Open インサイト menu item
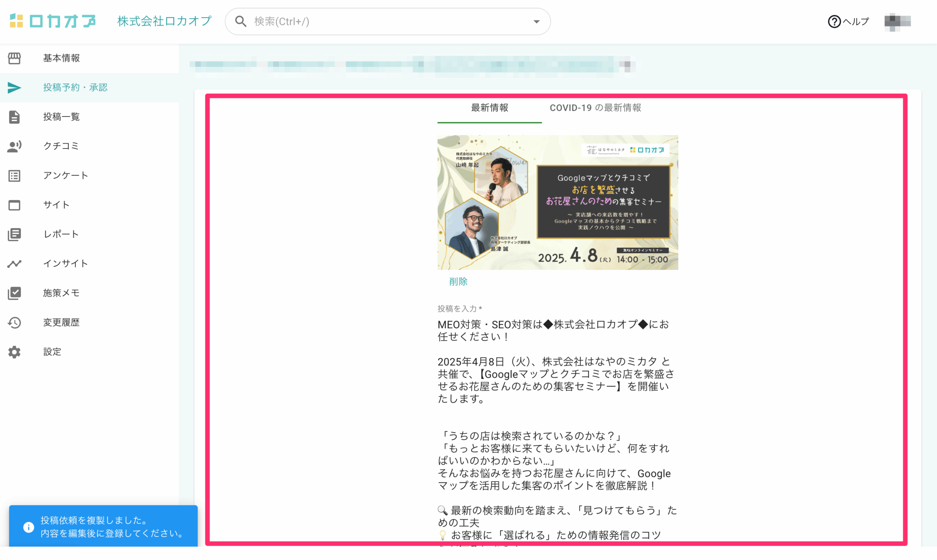 [x=89, y=264]
